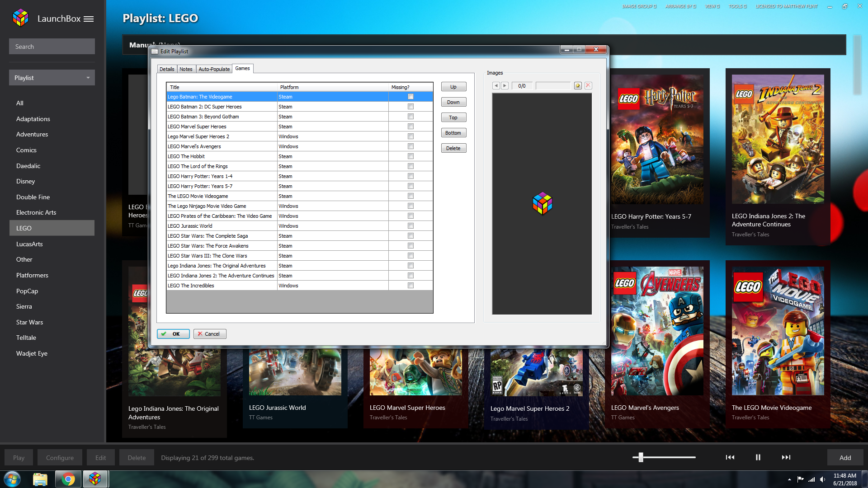Select the Star Wars playlist in sidebar

pos(30,322)
